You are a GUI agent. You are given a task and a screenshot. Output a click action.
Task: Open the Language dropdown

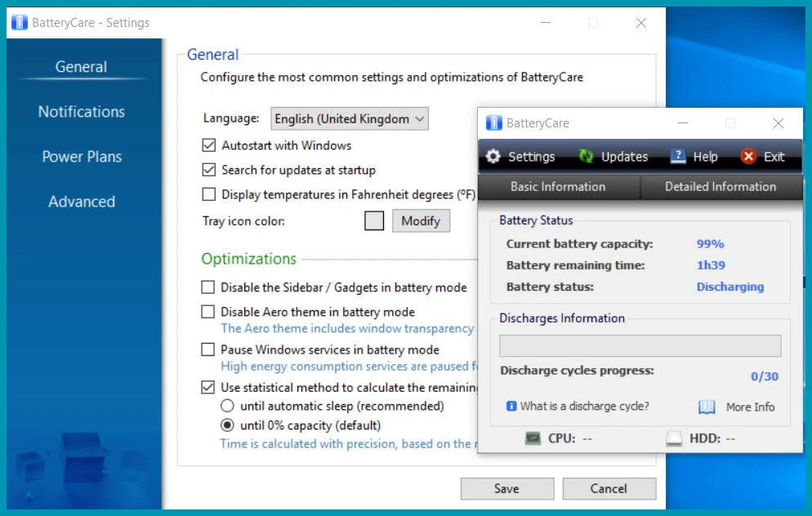(350, 118)
